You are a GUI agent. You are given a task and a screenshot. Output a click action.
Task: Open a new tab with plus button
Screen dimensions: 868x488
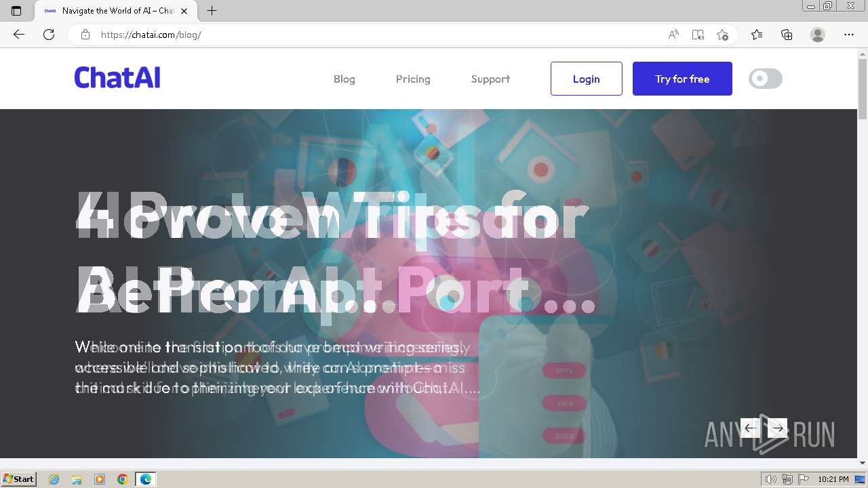tap(212, 11)
